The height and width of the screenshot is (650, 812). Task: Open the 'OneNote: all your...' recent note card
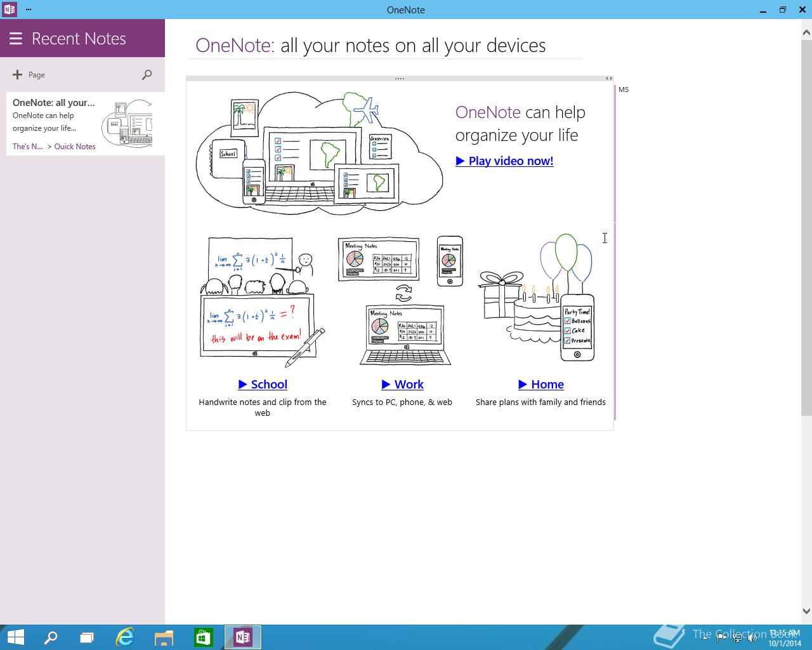(x=86, y=124)
